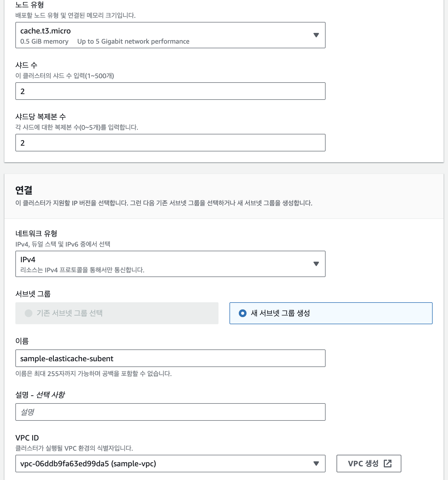448x480 pixels.
Task: Click the network type dropdown arrow
Action: tap(316, 264)
